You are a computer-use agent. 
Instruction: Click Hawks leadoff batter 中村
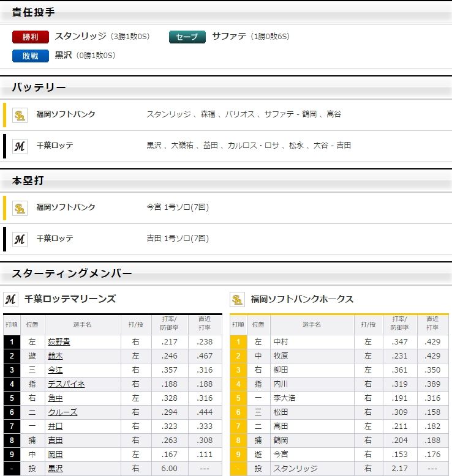click(281, 342)
